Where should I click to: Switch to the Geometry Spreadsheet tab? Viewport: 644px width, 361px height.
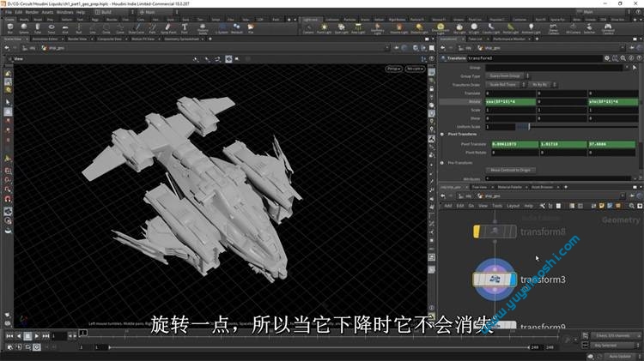point(181,39)
